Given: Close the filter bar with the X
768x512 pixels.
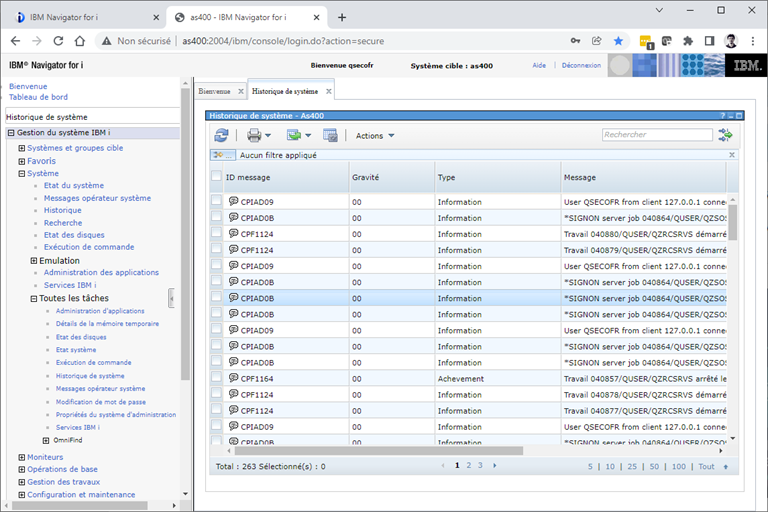Looking at the screenshot, I should coord(732,155).
